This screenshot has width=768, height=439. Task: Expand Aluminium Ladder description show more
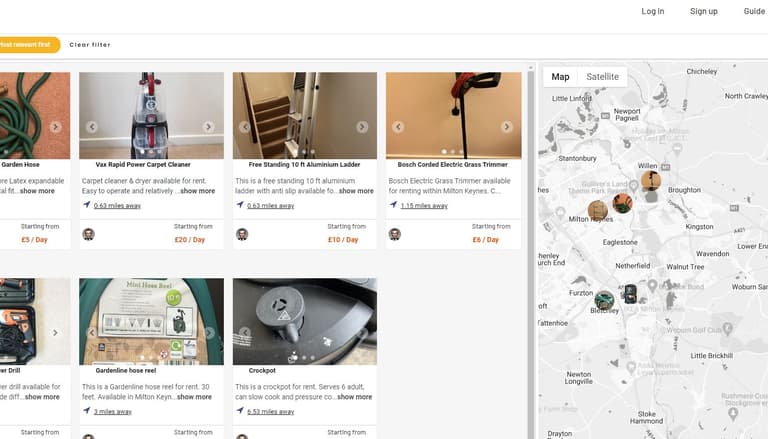[356, 191]
